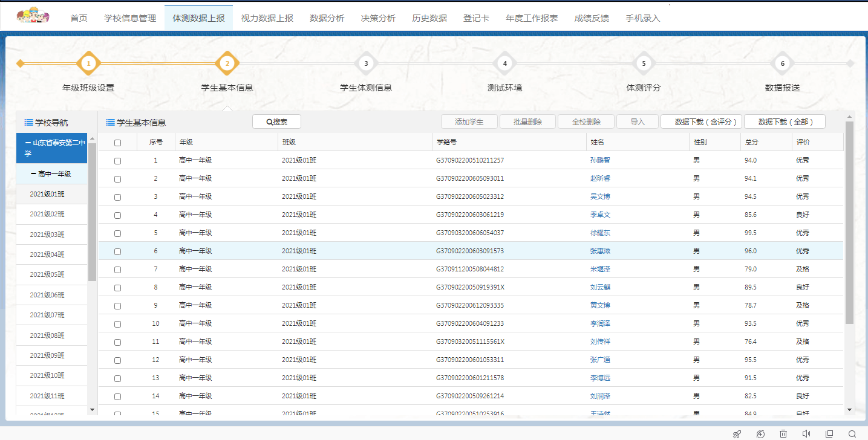Image resolution: width=868 pixels, height=440 pixels.
Task: Click the 总分 column header
Action: click(x=766, y=142)
